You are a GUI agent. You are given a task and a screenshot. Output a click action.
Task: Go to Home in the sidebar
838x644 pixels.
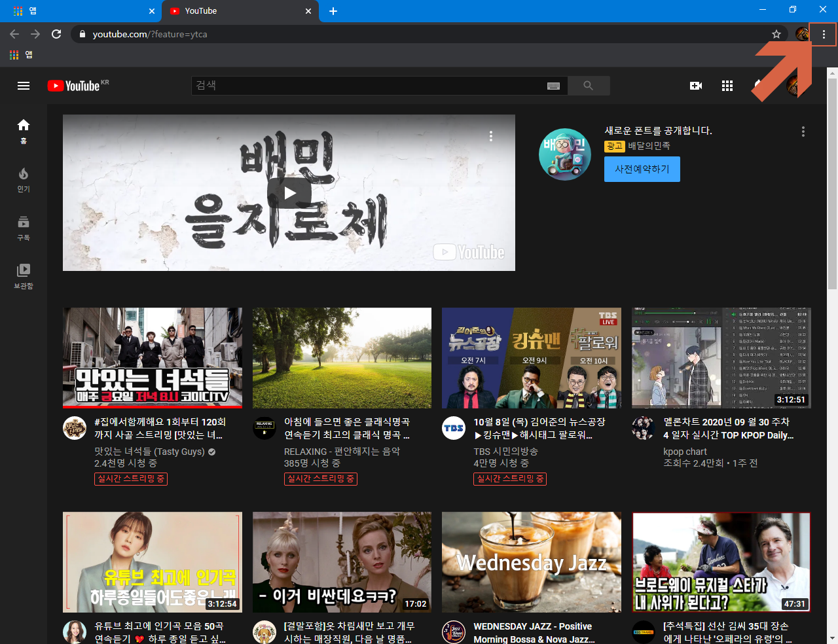click(24, 131)
